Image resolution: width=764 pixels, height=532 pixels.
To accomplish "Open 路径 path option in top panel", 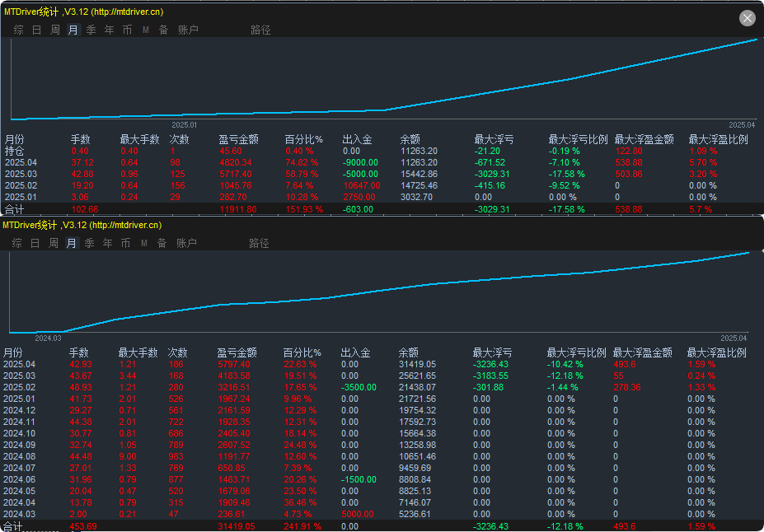I will 260,30.
